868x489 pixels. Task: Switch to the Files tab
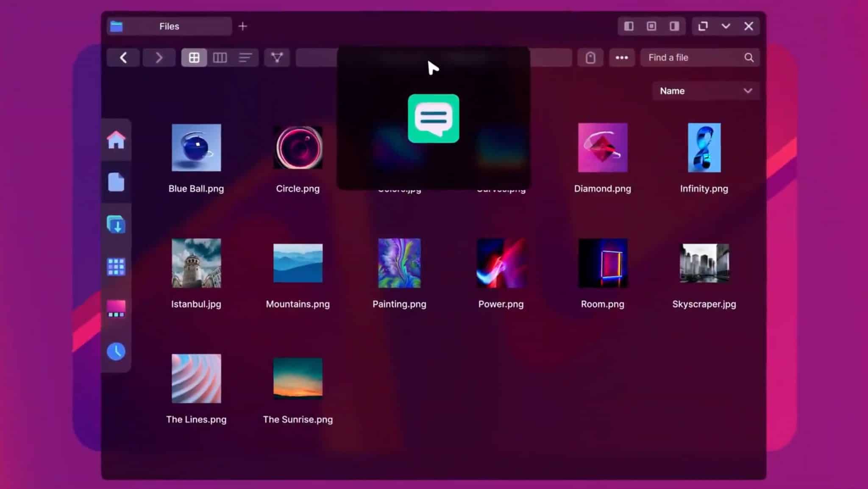(169, 26)
